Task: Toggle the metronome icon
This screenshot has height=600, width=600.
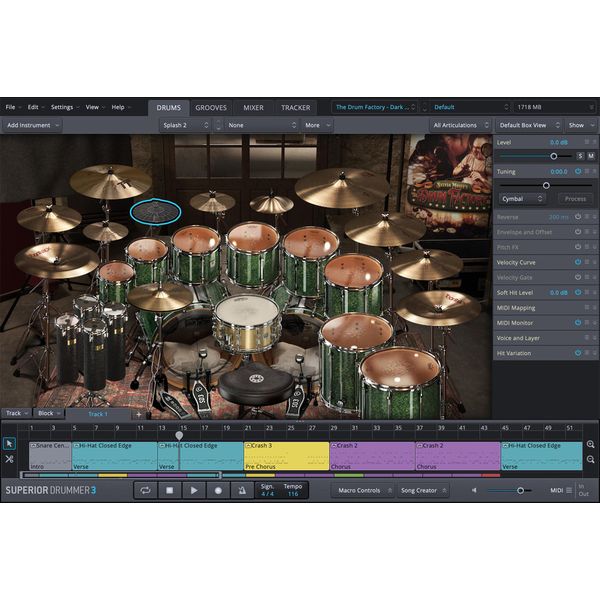Action: (x=242, y=490)
